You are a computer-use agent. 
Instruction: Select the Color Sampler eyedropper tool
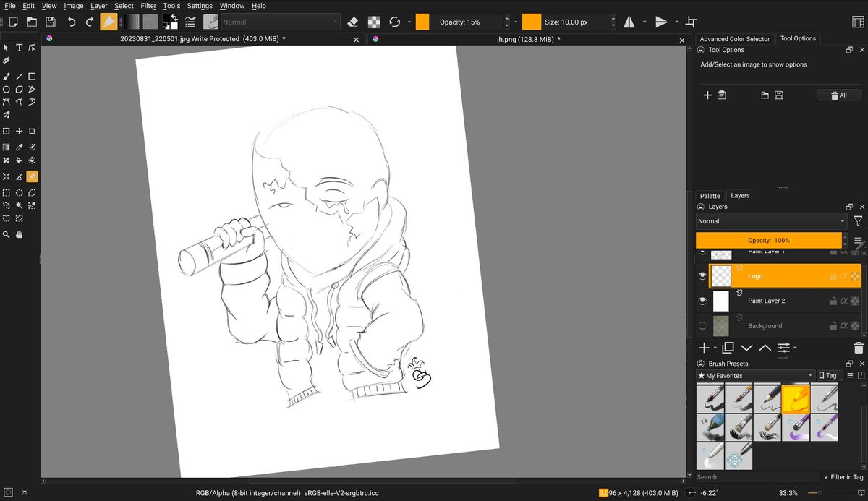click(20, 147)
